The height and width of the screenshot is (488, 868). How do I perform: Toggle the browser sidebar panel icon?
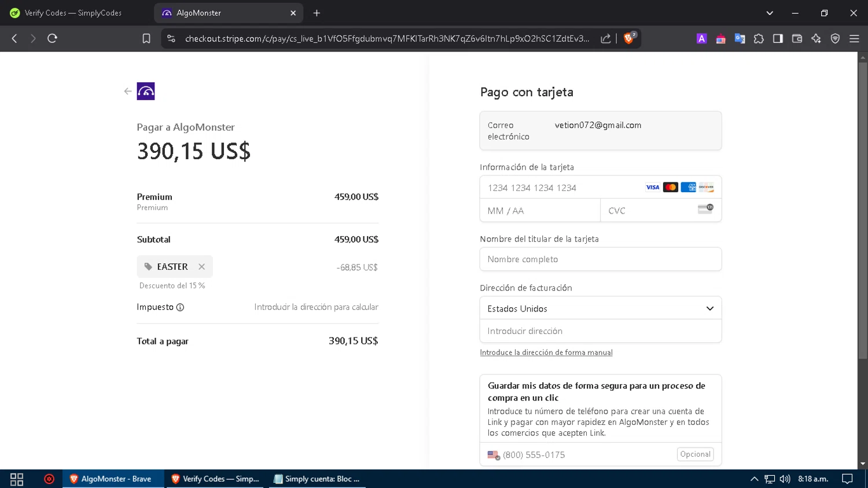point(778,38)
